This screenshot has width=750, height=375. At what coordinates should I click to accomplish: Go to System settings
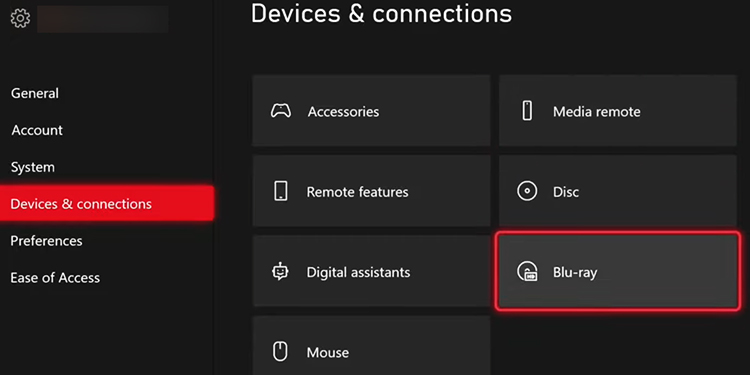33,167
